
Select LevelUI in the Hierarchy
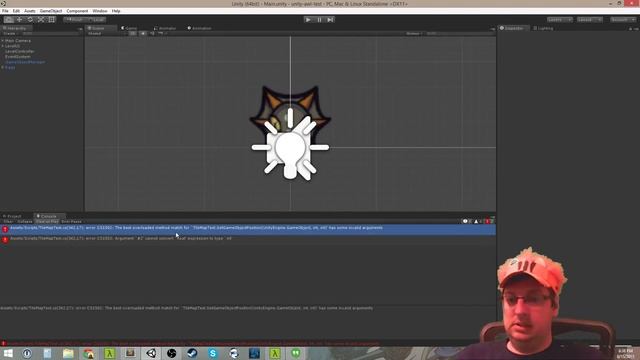(12, 46)
